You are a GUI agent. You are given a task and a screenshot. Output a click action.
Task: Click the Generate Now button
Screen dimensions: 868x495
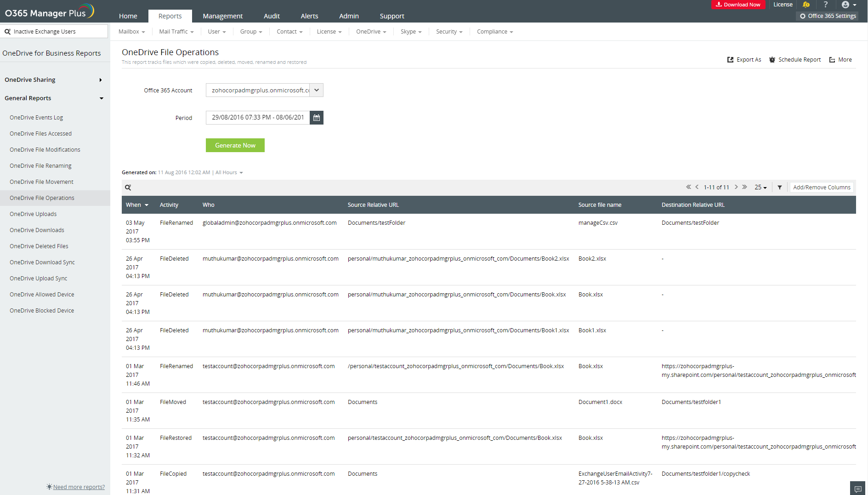235,145
